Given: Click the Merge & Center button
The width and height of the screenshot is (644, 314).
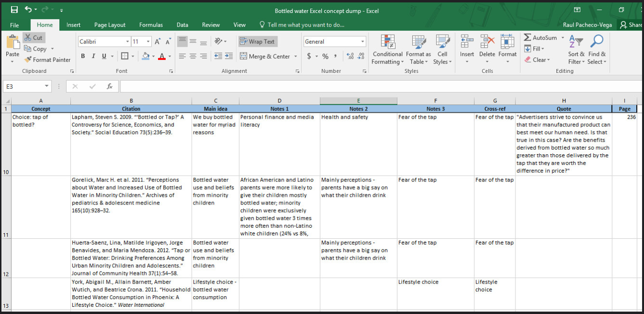Looking at the screenshot, I should 264,56.
